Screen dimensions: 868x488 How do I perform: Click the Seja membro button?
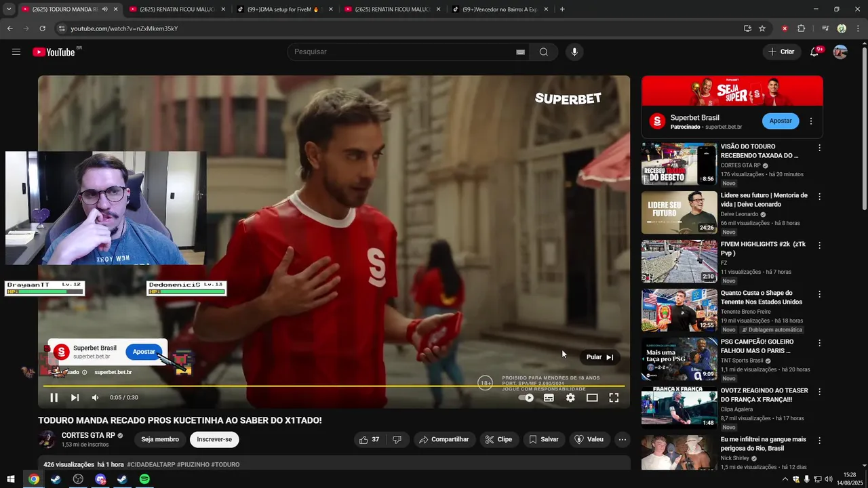click(160, 440)
